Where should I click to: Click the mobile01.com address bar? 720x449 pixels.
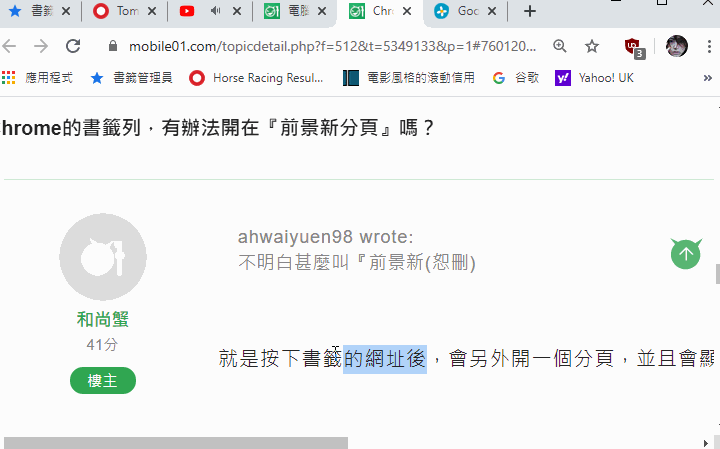point(332,46)
